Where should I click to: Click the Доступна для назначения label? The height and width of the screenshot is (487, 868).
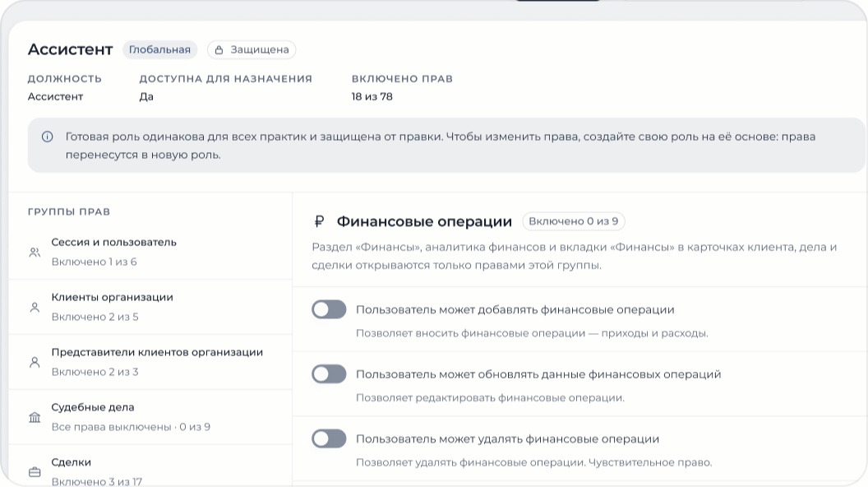(x=226, y=79)
